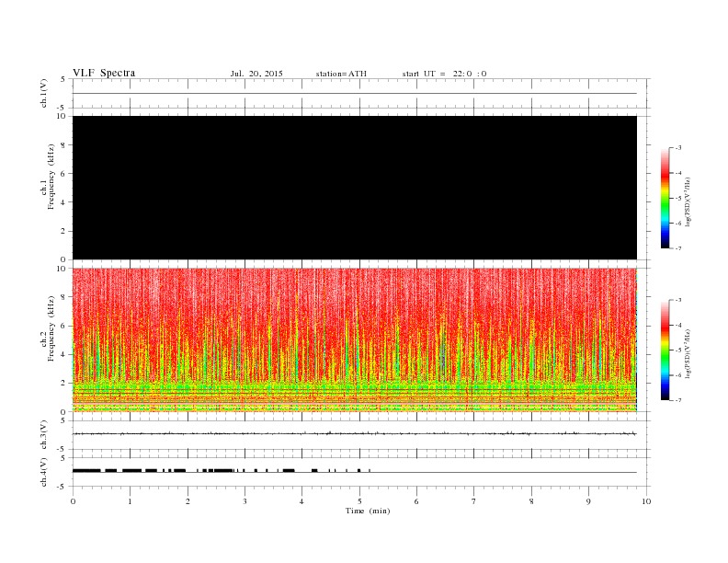Click the black ch.1 spectrogram panel

pos(355,188)
